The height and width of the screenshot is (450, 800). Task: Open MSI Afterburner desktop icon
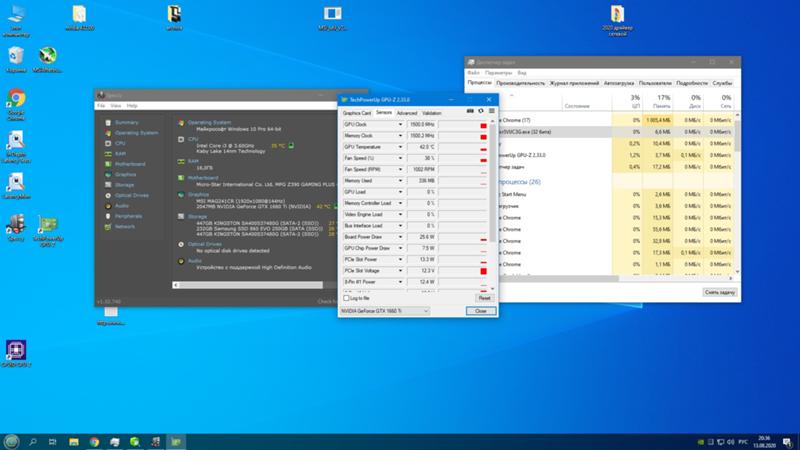(x=47, y=60)
